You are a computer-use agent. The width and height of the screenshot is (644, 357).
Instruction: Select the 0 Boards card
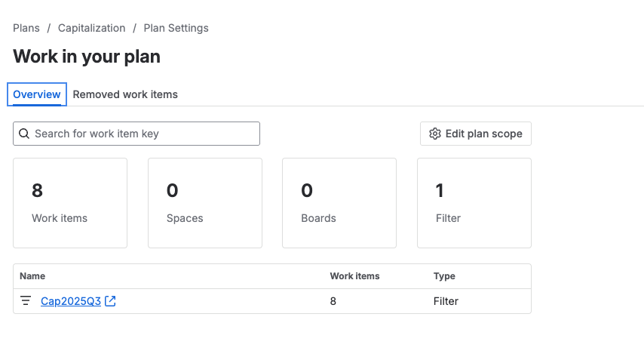click(x=339, y=202)
